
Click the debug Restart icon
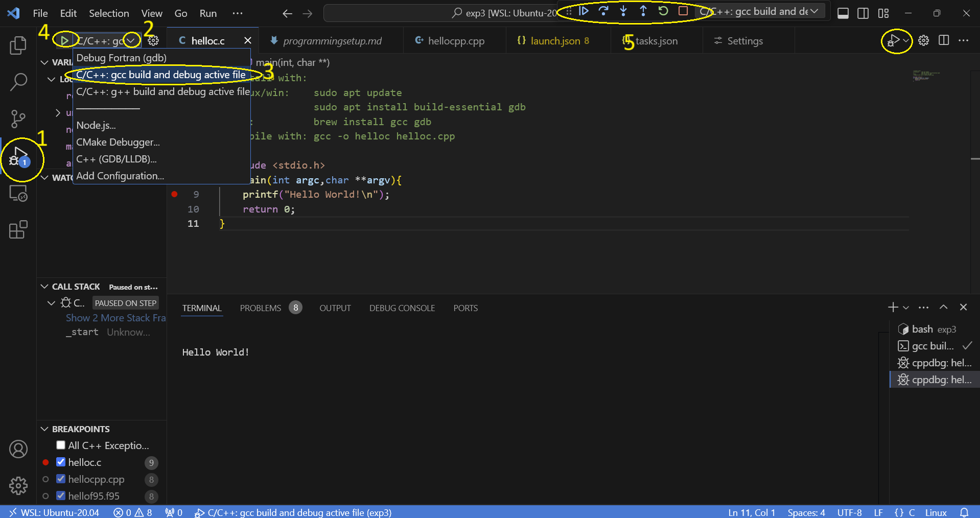pyautogui.click(x=663, y=11)
